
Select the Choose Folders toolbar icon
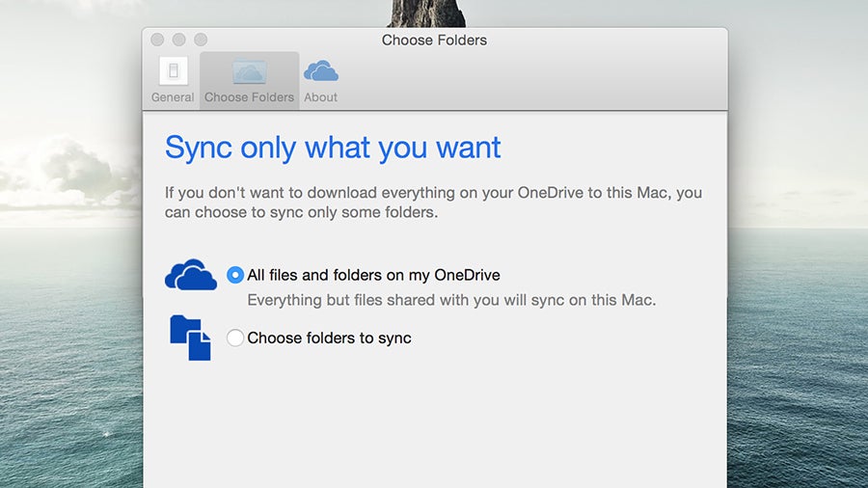coord(249,72)
